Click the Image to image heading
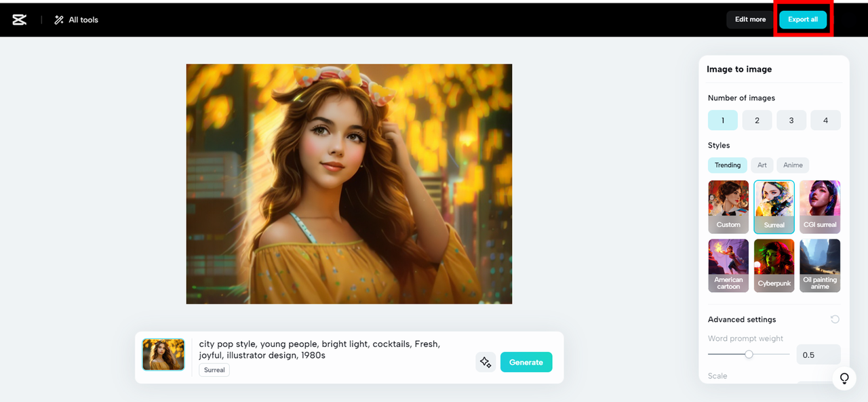The width and height of the screenshot is (868, 402). pyautogui.click(x=739, y=69)
